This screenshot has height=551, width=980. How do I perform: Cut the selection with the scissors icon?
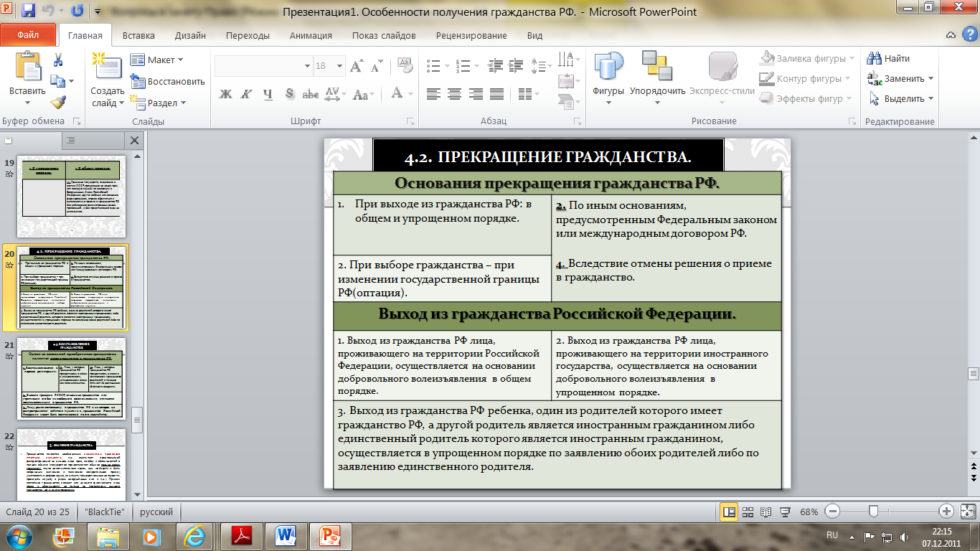58,60
